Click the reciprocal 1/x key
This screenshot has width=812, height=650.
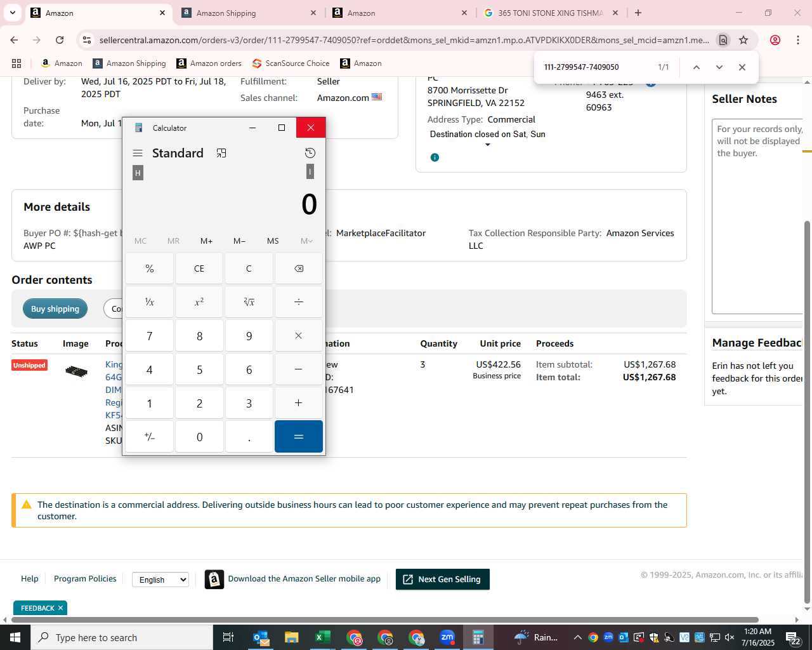point(149,302)
